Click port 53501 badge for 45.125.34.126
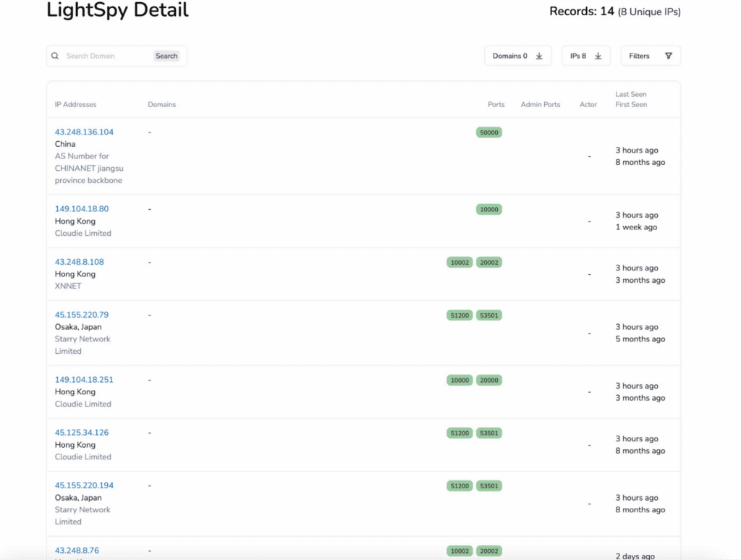 pos(489,433)
